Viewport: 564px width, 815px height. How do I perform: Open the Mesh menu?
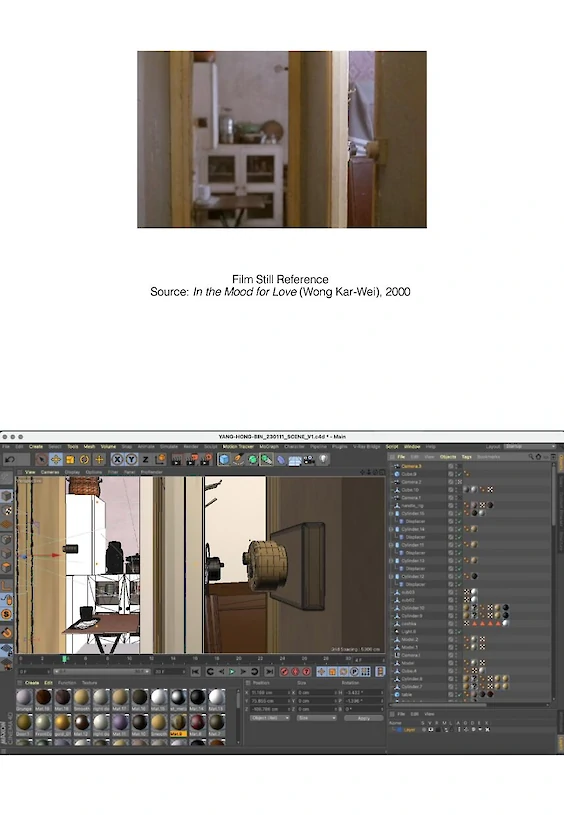pyautogui.click(x=89, y=446)
